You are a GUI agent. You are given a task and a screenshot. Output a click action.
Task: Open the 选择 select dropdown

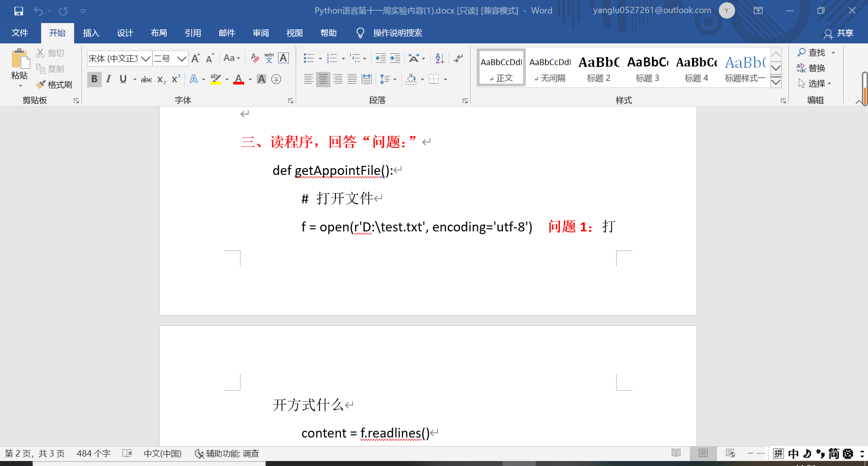tap(815, 84)
